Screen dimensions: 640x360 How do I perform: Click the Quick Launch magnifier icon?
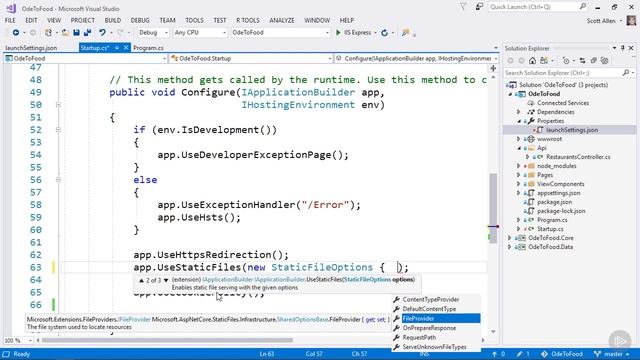pyautogui.click(x=583, y=6)
